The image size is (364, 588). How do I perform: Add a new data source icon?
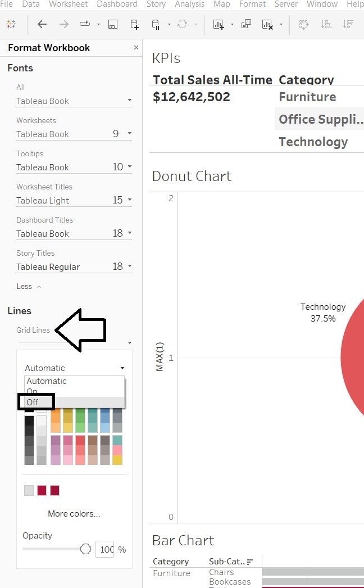click(x=134, y=25)
